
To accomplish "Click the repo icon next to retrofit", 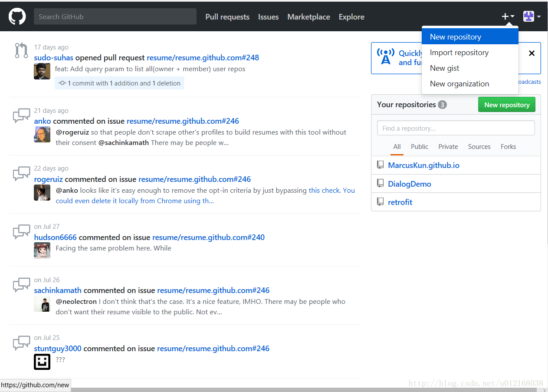I will coord(380,202).
